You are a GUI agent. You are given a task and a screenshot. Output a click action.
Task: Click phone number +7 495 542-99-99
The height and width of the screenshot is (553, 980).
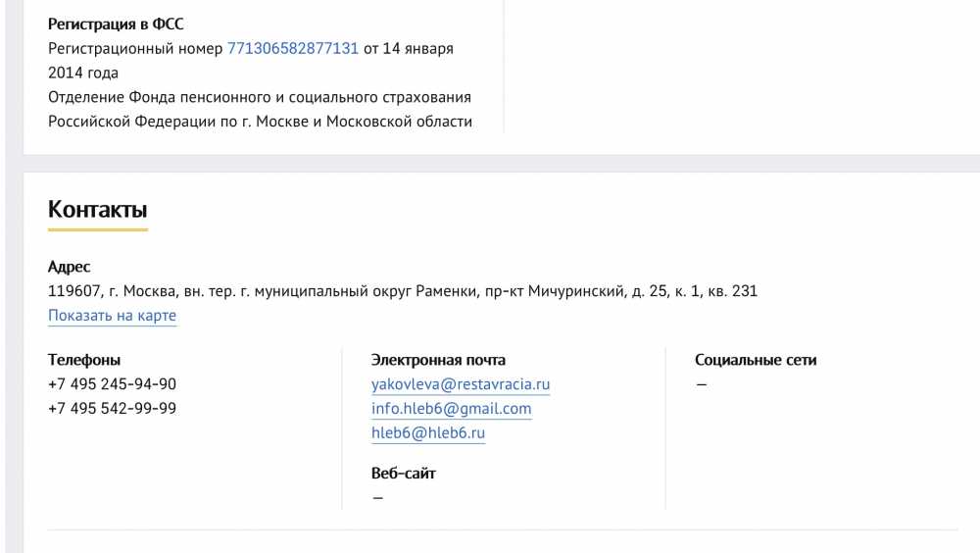[x=112, y=409]
